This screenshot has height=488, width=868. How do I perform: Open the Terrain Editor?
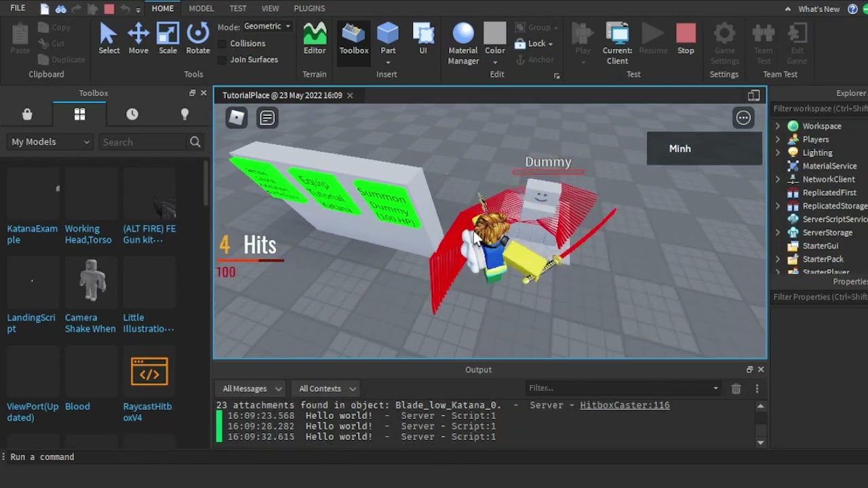(315, 39)
